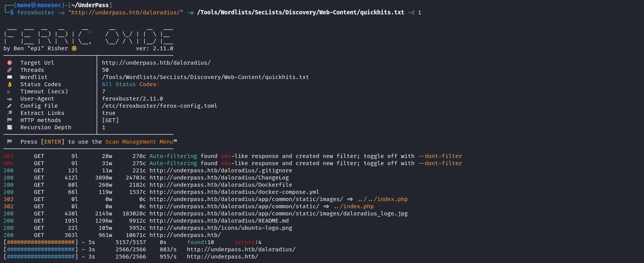Screen dimensions: 644x263
Task: Click the rocket icon beside Threads
Action: 9,70
